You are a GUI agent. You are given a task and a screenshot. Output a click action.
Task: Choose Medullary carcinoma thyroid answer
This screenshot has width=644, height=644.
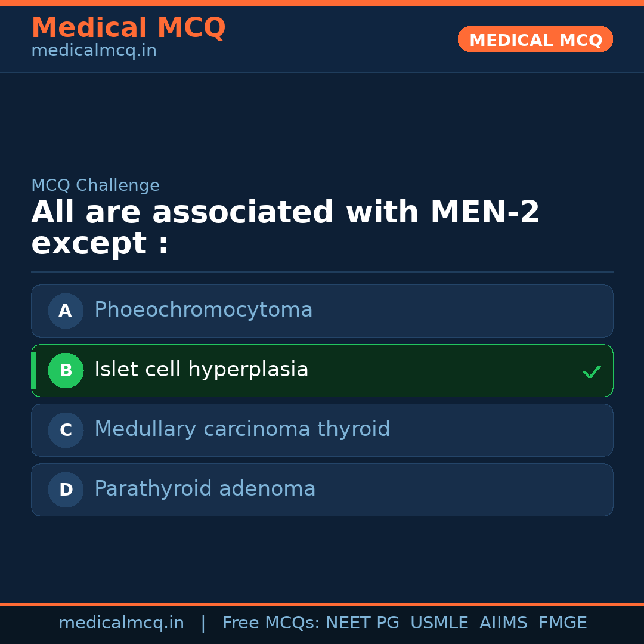point(242,429)
